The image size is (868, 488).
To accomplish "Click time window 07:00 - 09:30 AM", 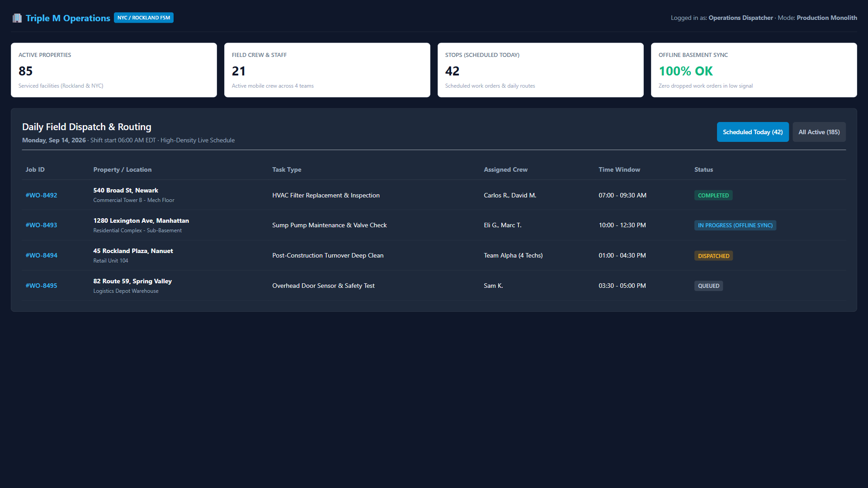I will tap(623, 195).
